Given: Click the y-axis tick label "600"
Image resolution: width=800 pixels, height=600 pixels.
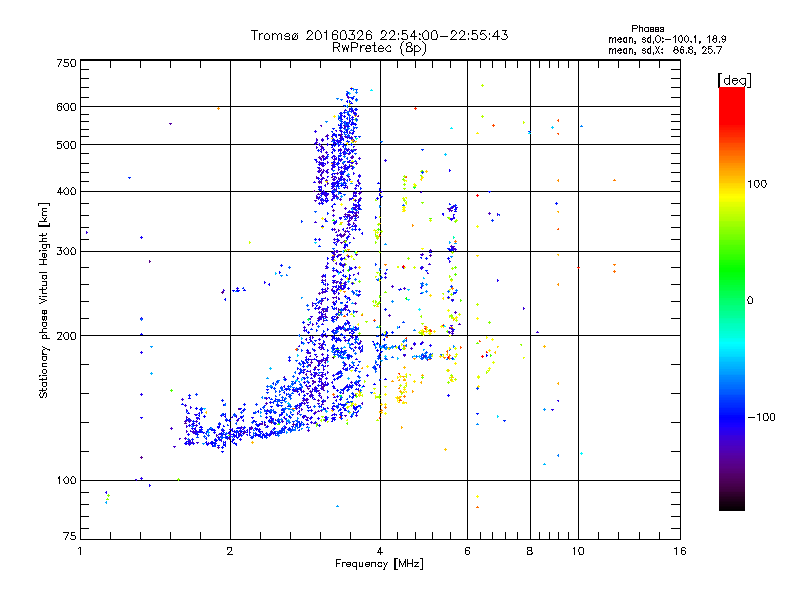Looking at the screenshot, I should point(66,107).
